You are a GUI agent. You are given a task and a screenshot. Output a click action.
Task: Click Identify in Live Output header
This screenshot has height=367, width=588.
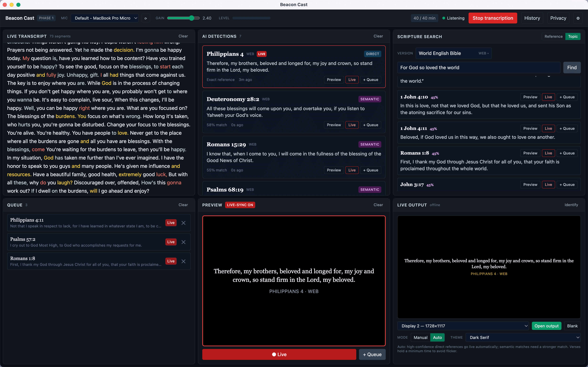(571, 205)
